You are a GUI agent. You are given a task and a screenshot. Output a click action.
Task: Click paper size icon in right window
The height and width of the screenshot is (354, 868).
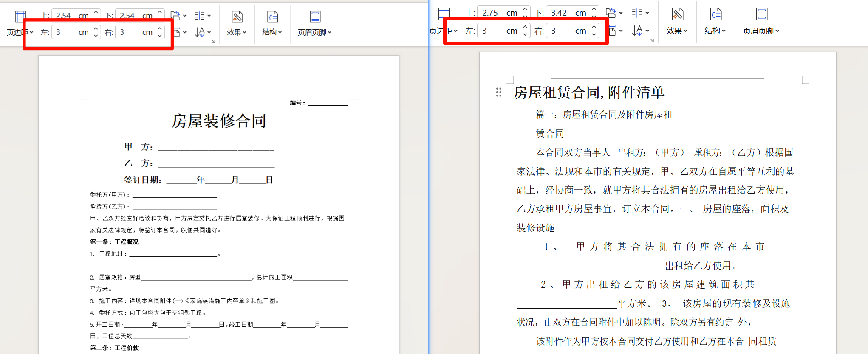(612, 31)
